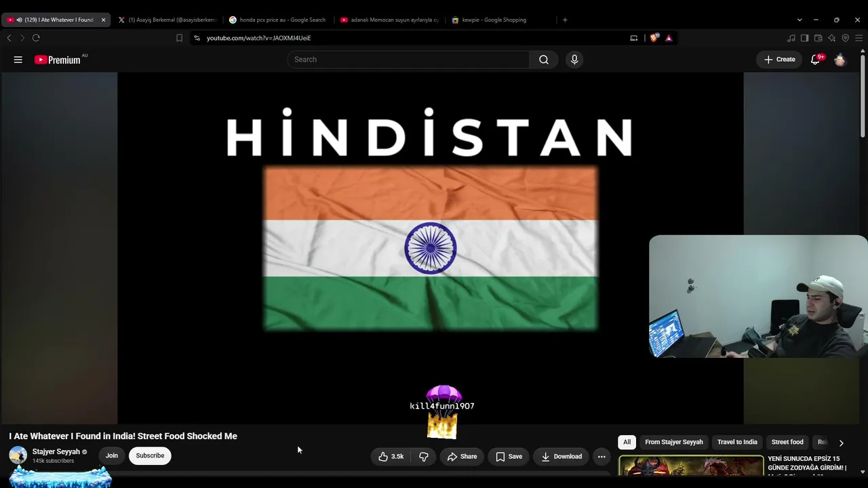
Task: Mute the tab using its speaker icon
Action: pyautogui.click(x=19, y=20)
